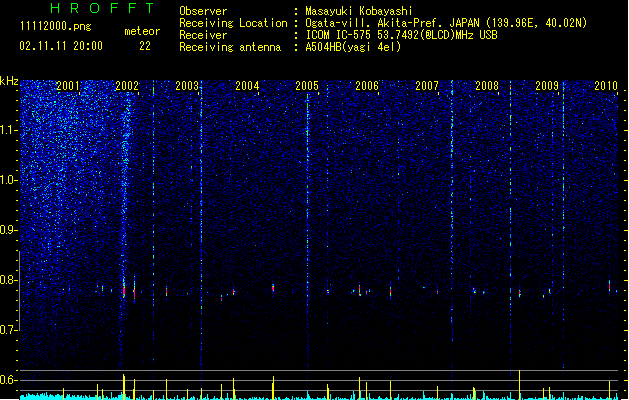
Task: Click the 2001 time marker
Action: tap(67, 86)
